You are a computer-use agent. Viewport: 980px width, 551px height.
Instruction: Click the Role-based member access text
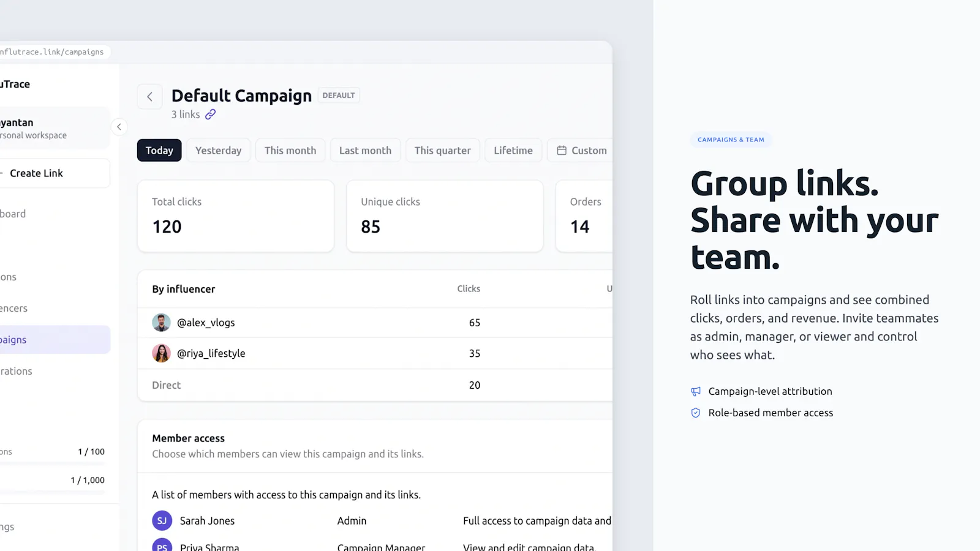[771, 413]
